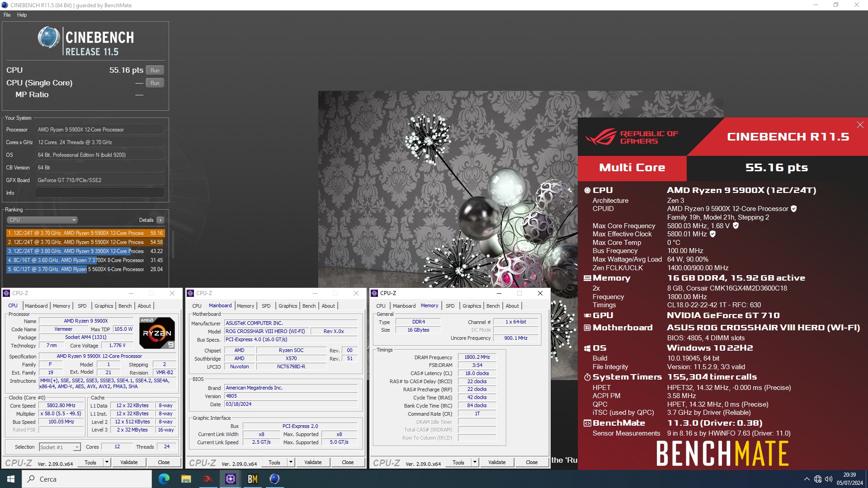
Task: Click Memory section icon in BenchMate panel
Action: coord(587,278)
